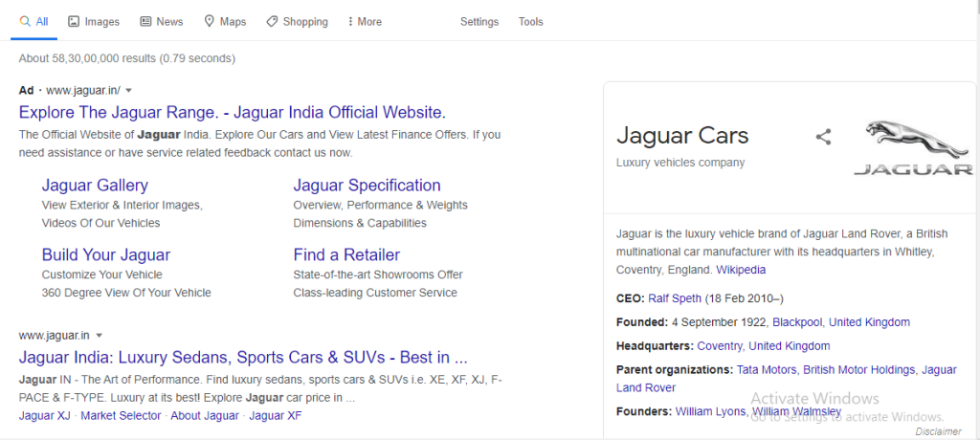This screenshot has height=440, width=980.
Task: Click the Jaguar Cars panel heading
Action: (x=682, y=136)
